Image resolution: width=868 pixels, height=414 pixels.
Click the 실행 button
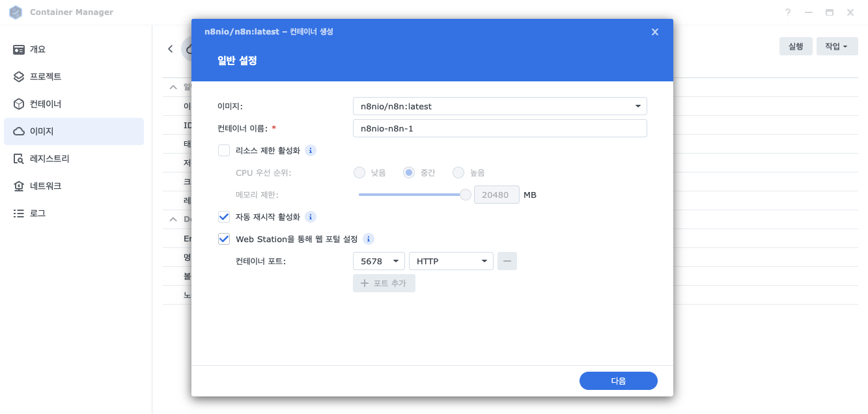point(796,46)
